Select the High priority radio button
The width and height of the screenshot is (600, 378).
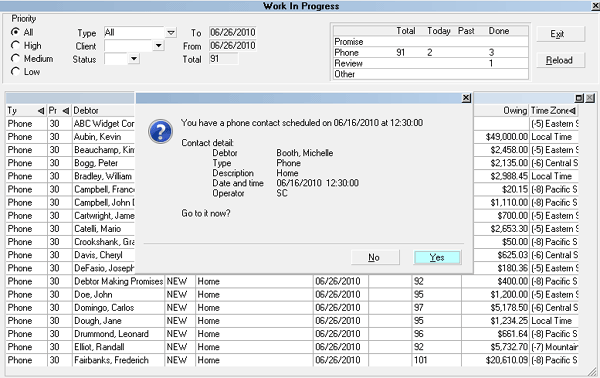(15, 46)
